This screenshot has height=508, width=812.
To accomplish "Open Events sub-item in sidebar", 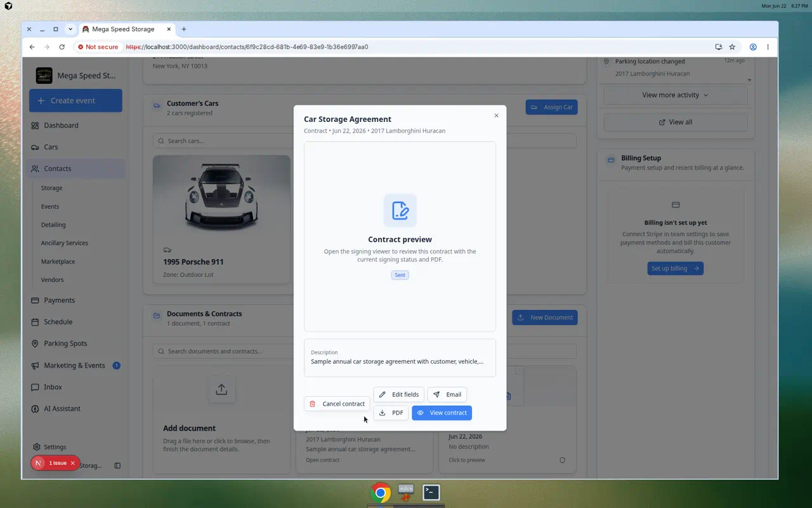I will tap(50, 206).
